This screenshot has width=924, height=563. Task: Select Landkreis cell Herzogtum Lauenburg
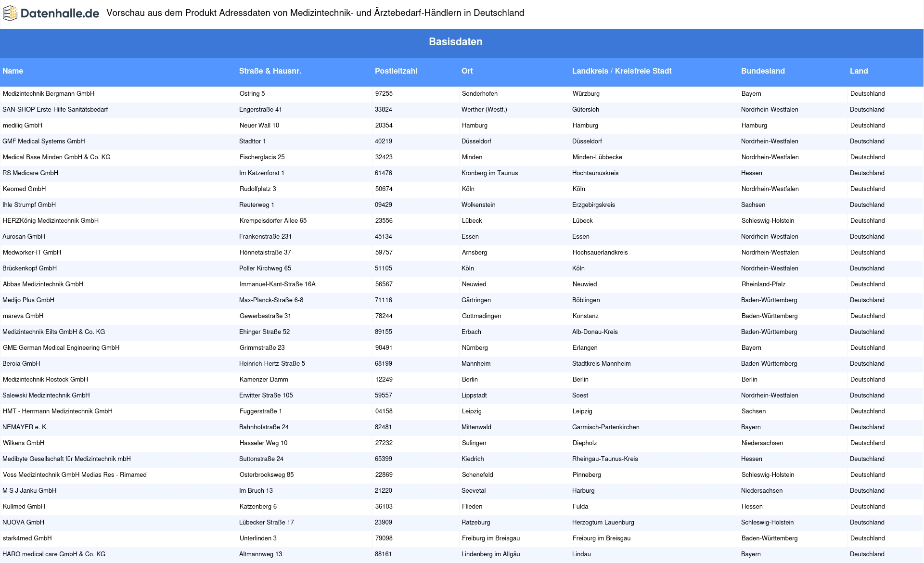pyautogui.click(x=603, y=523)
